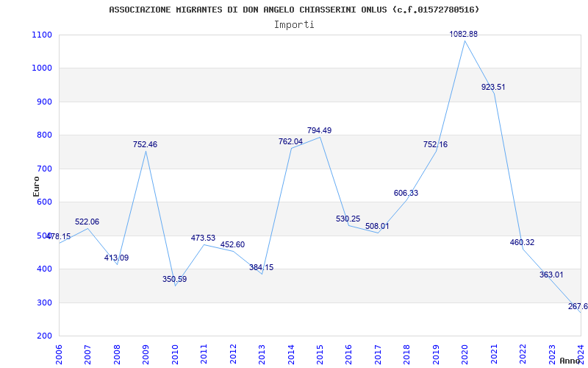Screen dimensions: 588x368
Task: Click the chart title with codice fiscale 01572780516
Action: tap(294, 10)
